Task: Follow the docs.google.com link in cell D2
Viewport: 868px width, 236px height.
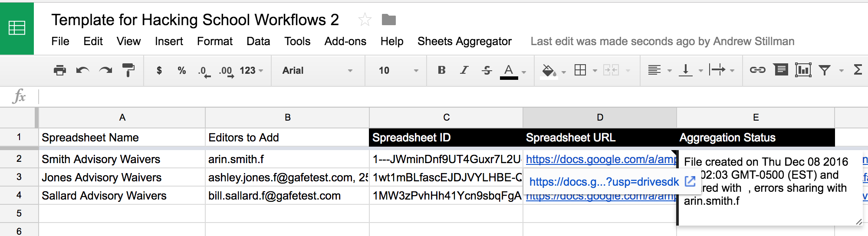Action: click(600, 159)
